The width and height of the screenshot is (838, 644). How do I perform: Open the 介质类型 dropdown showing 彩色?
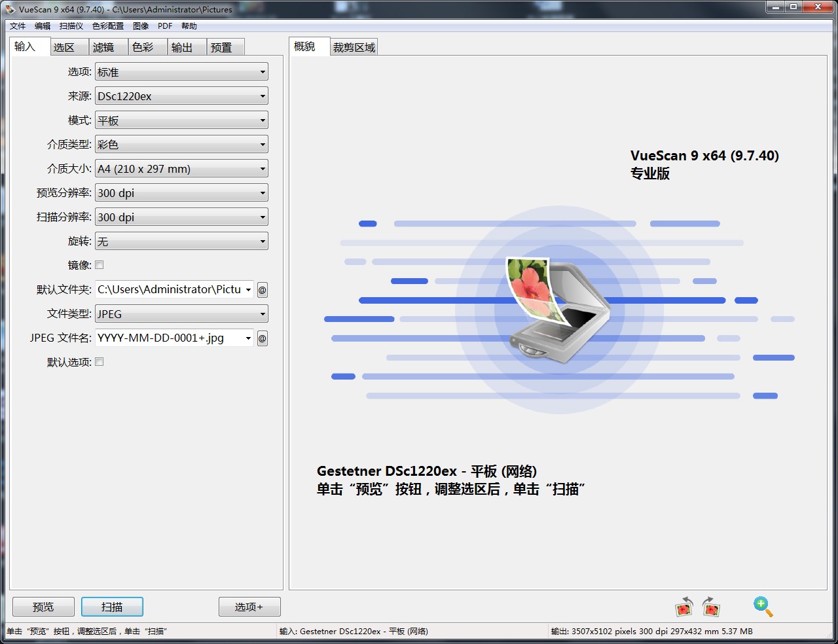click(181, 145)
